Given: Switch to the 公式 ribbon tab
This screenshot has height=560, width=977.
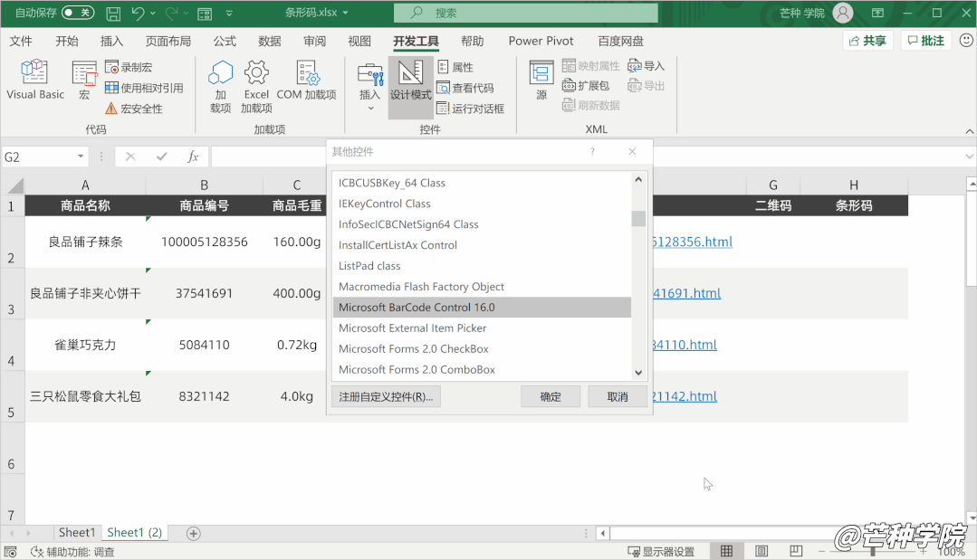Looking at the screenshot, I should tap(225, 41).
